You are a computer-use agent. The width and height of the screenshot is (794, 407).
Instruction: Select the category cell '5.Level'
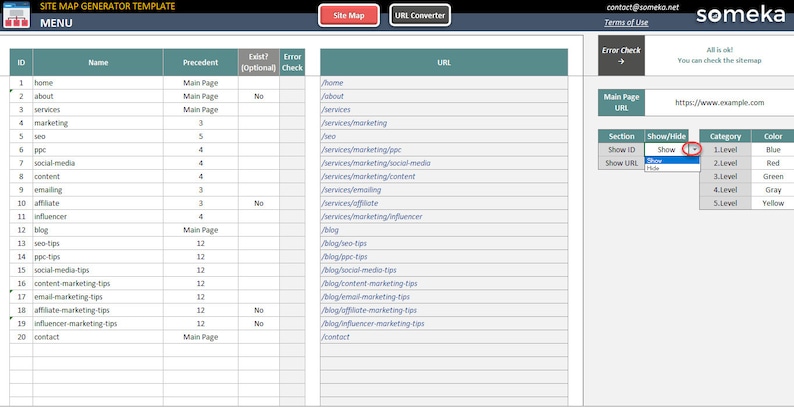click(x=725, y=203)
